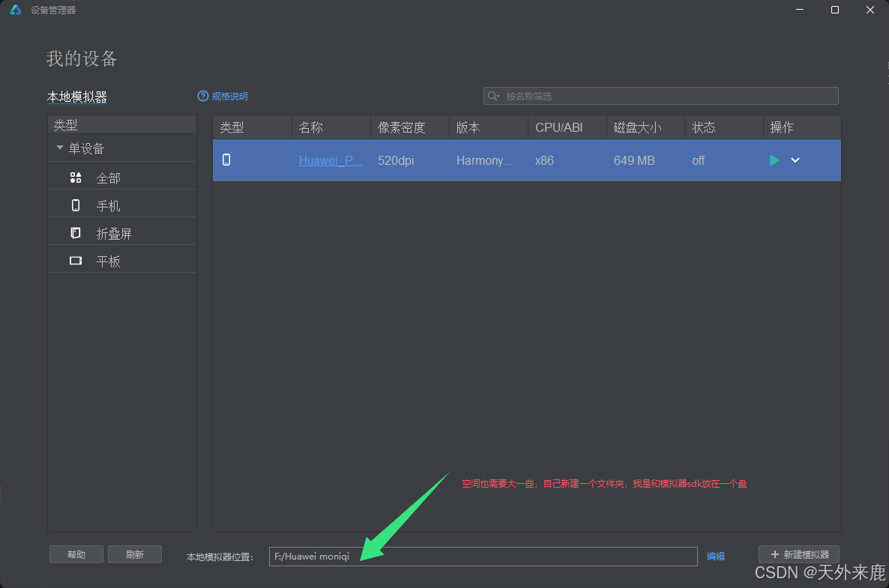889x588 pixels.
Task: Click the 平板 tablet icon
Action: click(x=76, y=261)
